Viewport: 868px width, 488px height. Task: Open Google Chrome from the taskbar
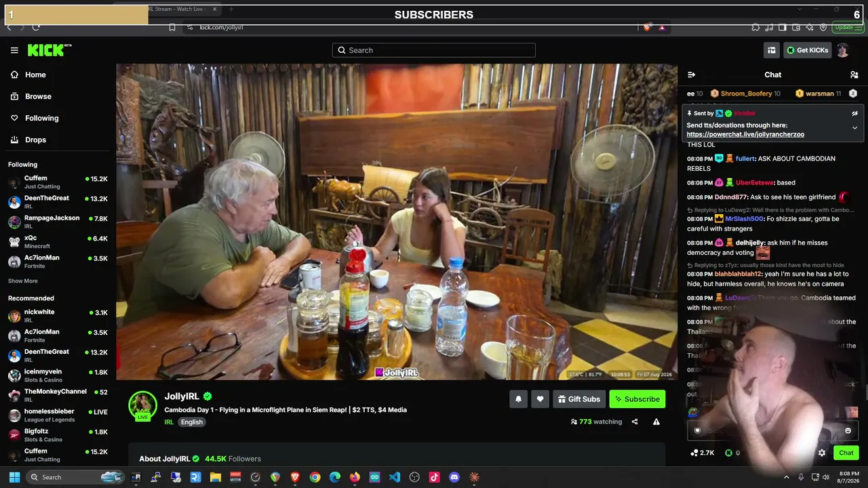(315, 477)
